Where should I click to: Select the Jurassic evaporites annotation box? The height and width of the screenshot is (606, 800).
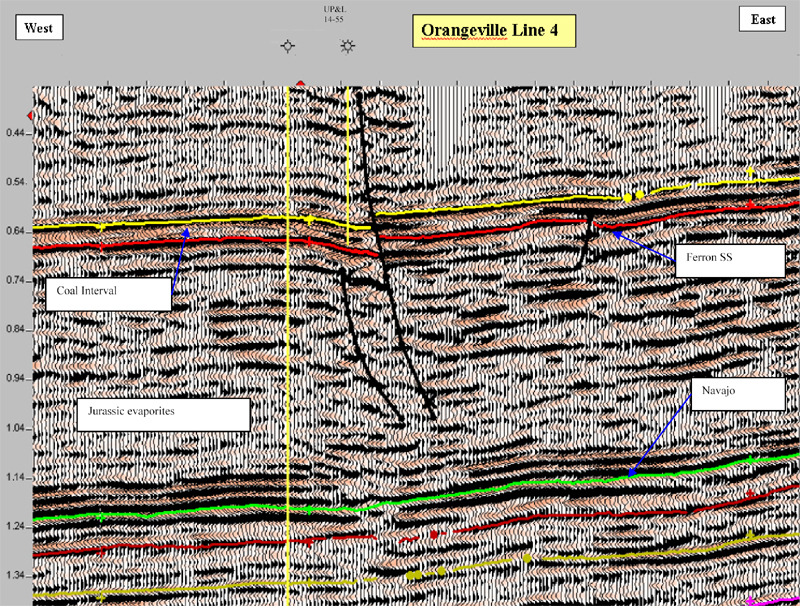point(162,414)
